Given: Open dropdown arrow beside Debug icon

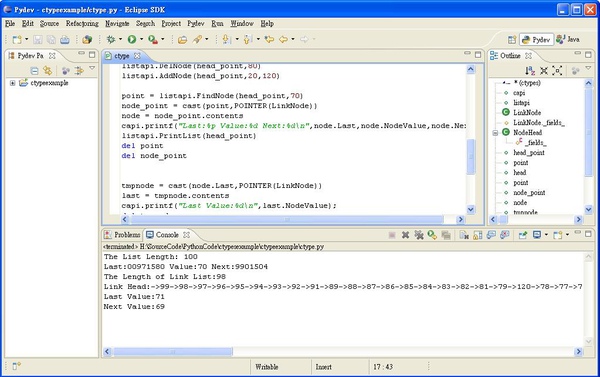Looking at the screenshot, I should (120, 39).
